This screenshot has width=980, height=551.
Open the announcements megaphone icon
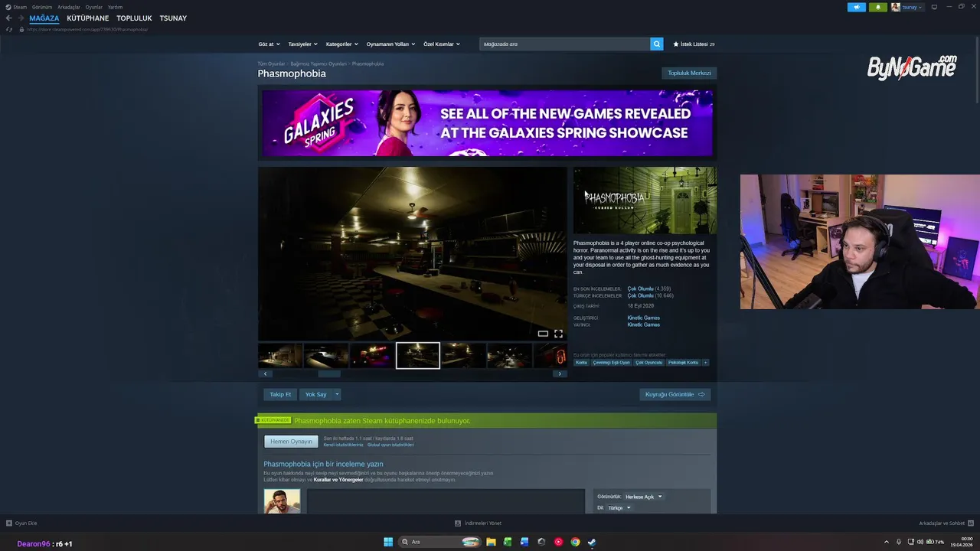(x=856, y=7)
